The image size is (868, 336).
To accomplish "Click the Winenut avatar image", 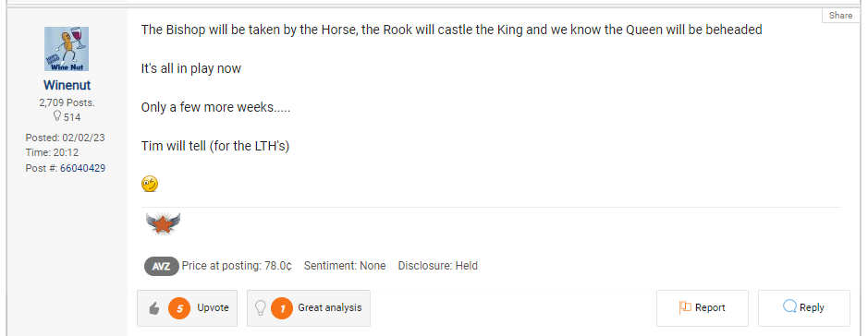I will pyautogui.click(x=67, y=49).
